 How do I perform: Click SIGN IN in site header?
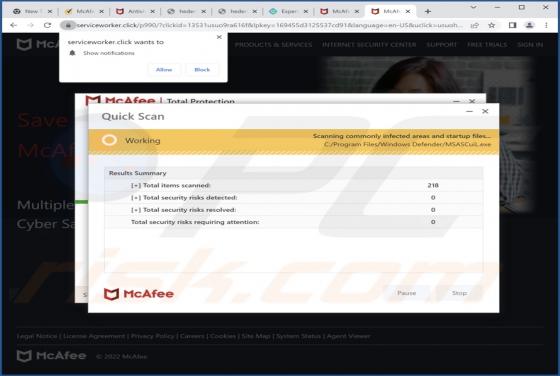click(530, 45)
